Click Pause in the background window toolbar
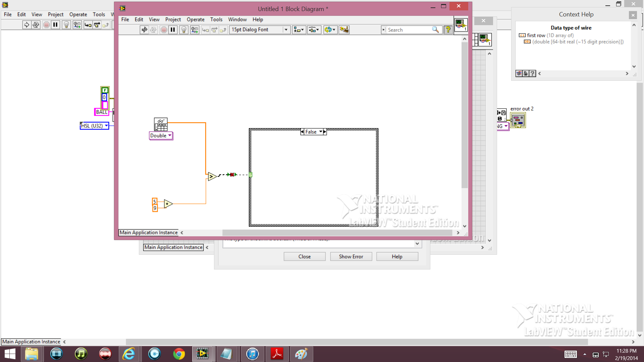The image size is (644, 362). click(55, 25)
